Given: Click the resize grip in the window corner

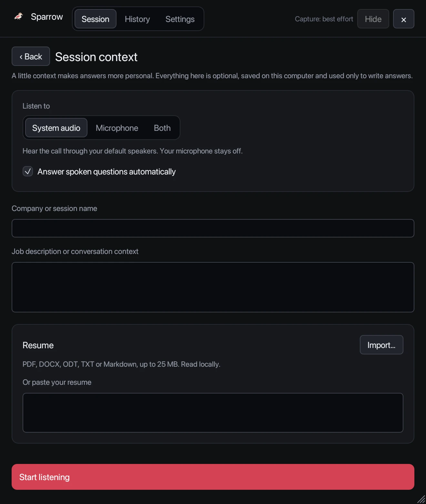Looking at the screenshot, I should (x=421, y=499).
